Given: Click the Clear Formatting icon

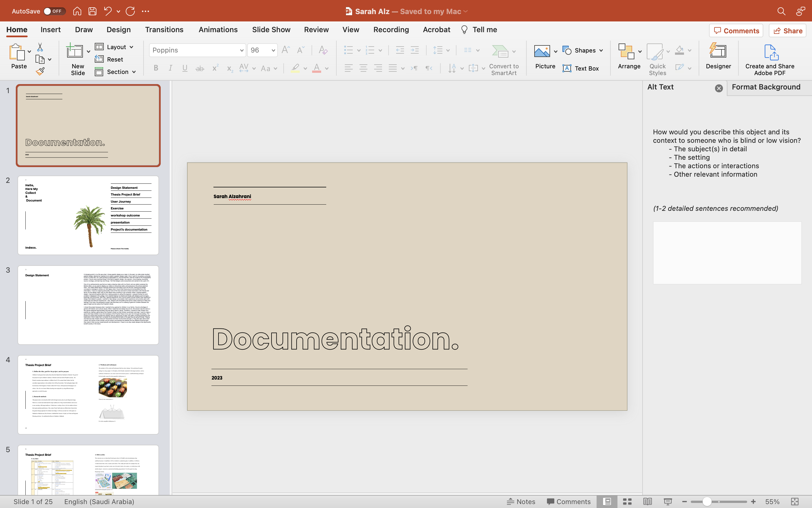Looking at the screenshot, I should pyautogui.click(x=323, y=50).
